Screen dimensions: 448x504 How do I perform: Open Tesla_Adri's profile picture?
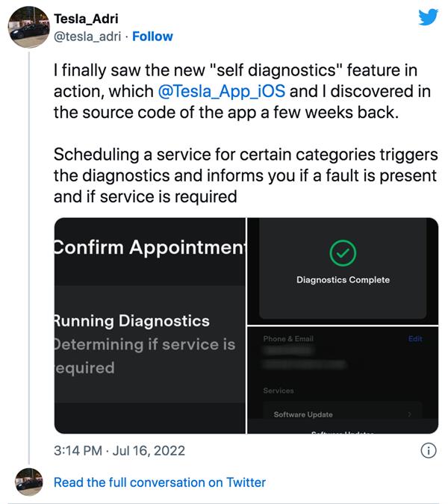tap(28, 29)
